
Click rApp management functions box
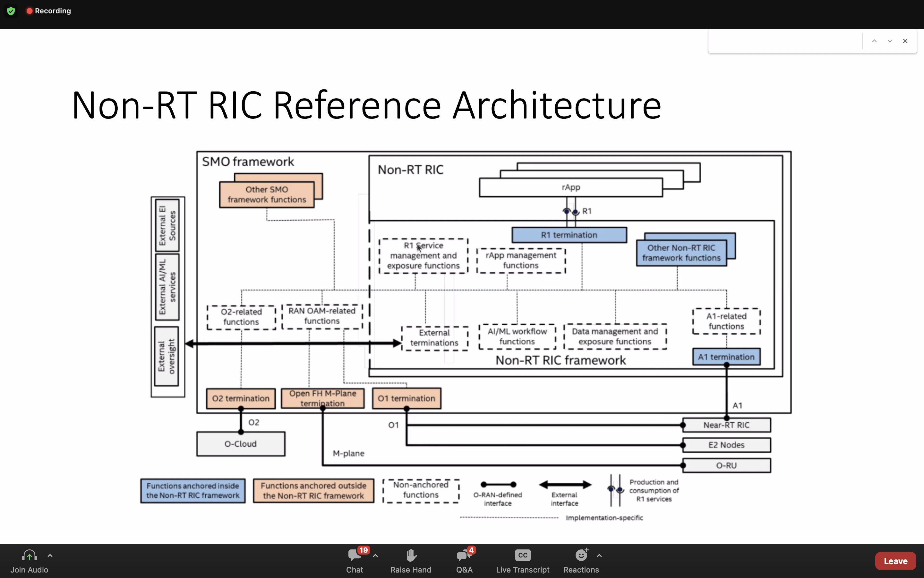click(x=521, y=260)
